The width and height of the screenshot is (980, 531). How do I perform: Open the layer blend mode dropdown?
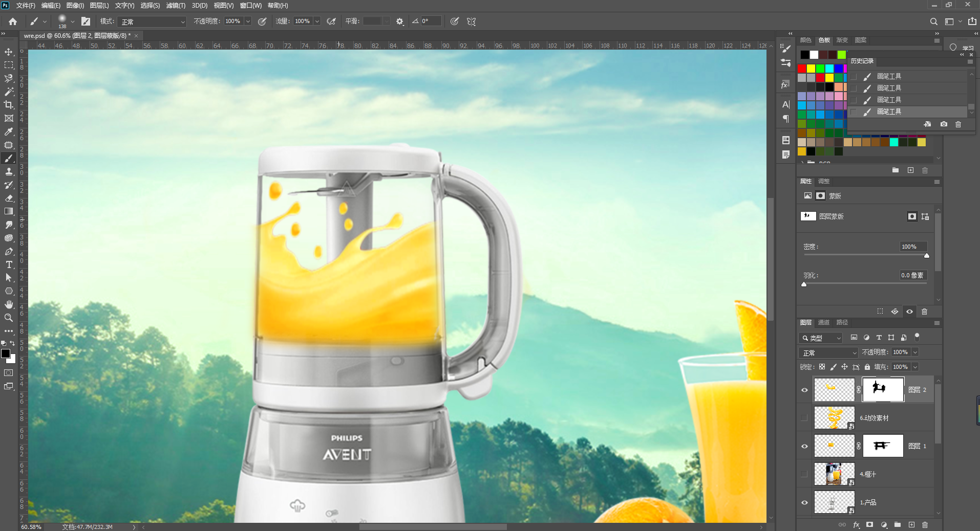[828, 352]
